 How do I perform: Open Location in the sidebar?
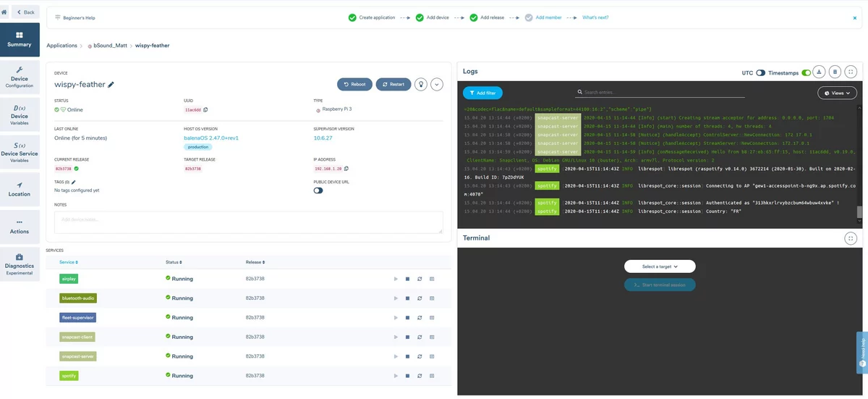coord(20,190)
